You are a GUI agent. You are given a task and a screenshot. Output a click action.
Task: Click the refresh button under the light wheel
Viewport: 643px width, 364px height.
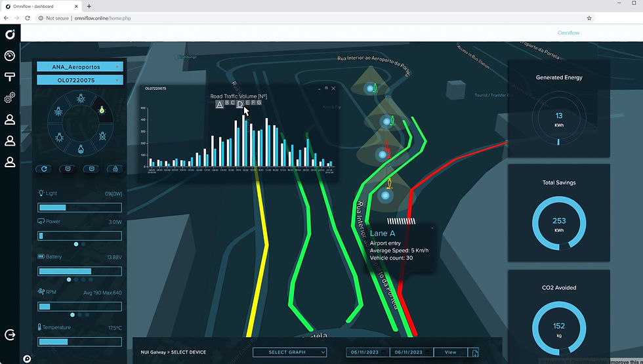(44, 169)
